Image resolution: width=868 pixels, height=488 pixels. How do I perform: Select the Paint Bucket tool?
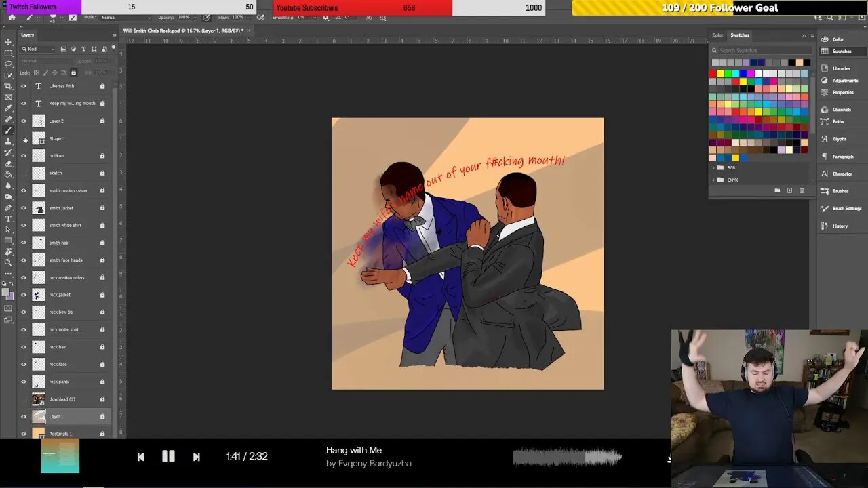coord(8,174)
